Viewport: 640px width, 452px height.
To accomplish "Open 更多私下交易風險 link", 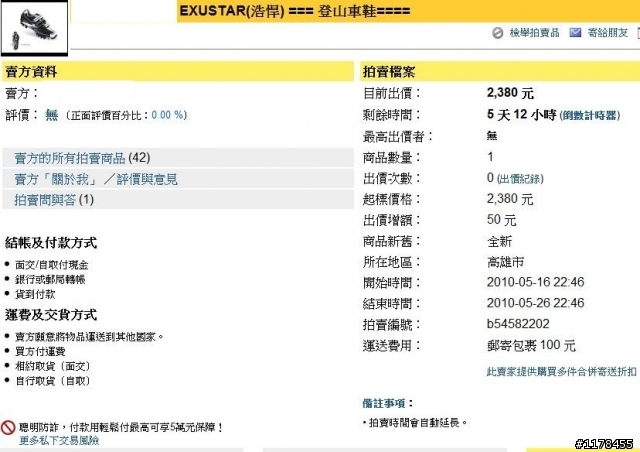I will click(x=59, y=441).
